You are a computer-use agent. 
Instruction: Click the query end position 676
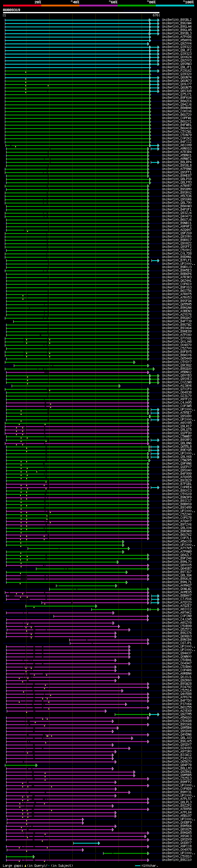pyautogui.click(x=155, y=15)
